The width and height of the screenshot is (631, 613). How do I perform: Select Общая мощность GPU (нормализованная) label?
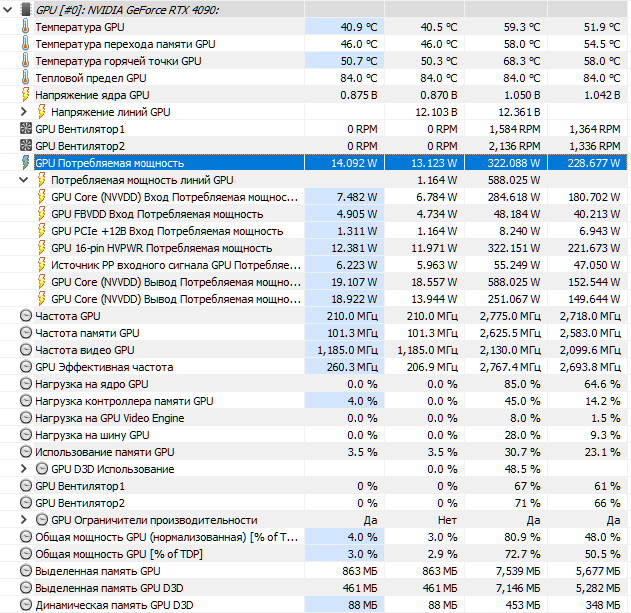(x=166, y=537)
